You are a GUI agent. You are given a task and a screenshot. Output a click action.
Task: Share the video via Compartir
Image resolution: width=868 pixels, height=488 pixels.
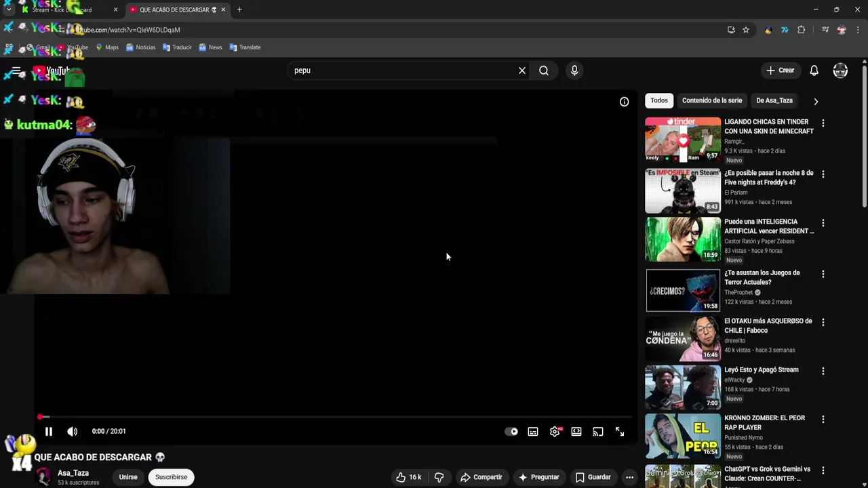481,477
